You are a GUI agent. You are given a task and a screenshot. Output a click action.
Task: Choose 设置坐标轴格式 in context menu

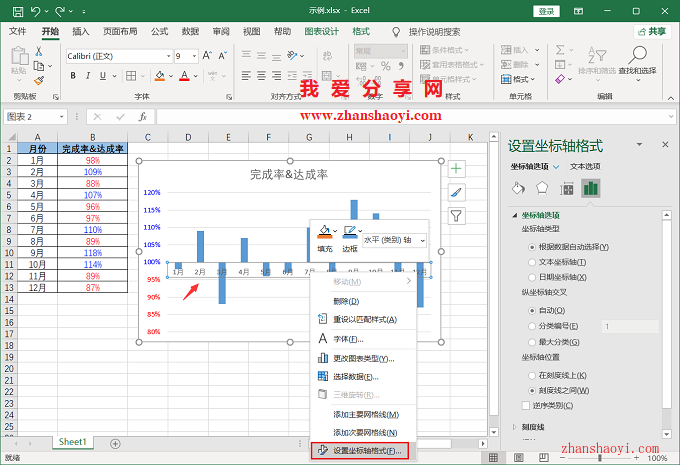(x=360, y=451)
